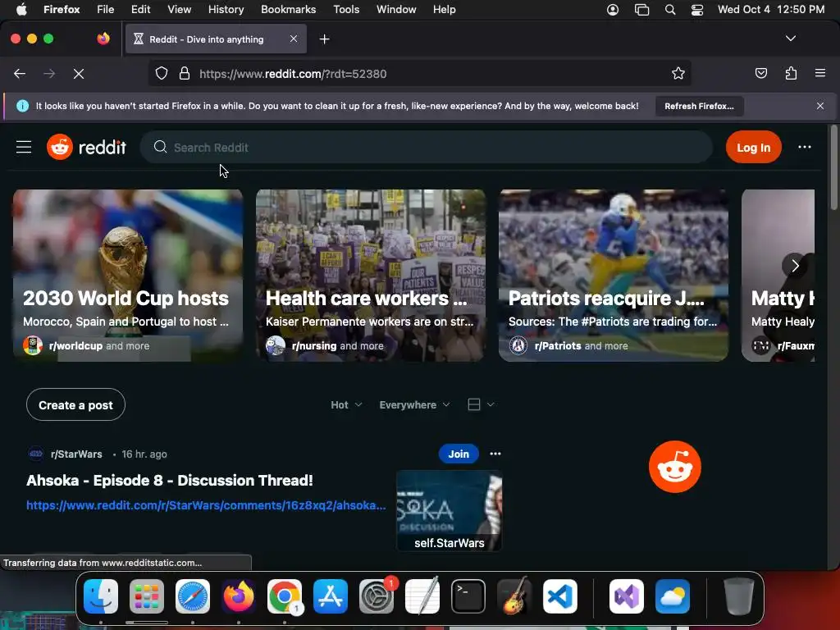
Task: Open the 2030 World Cup hosts card
Action: coord(127,276)
